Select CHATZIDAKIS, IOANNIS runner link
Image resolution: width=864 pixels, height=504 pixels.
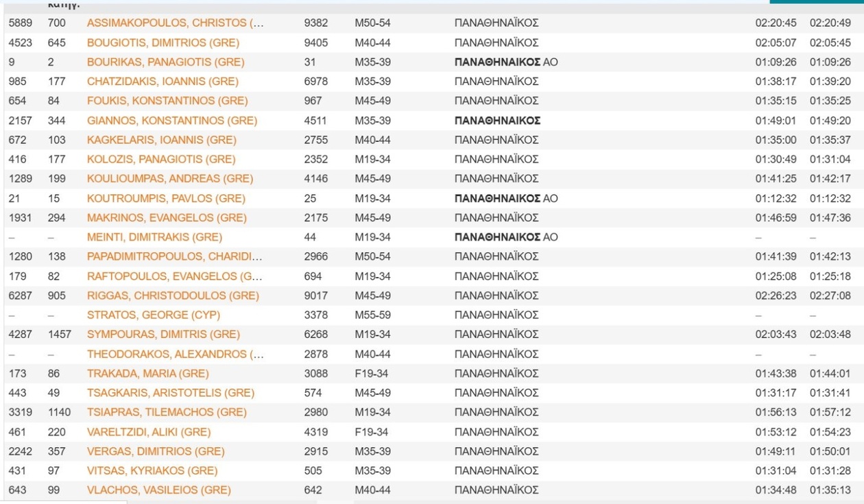[x=163, y=82]
